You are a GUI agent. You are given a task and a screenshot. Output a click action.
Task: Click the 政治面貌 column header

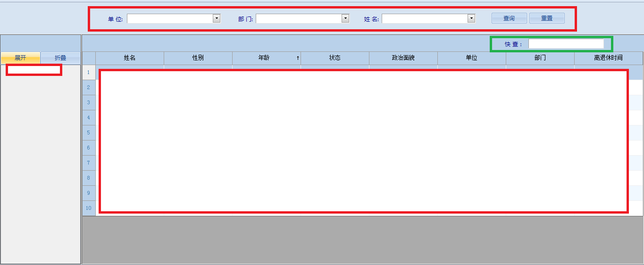pos(403,58)
